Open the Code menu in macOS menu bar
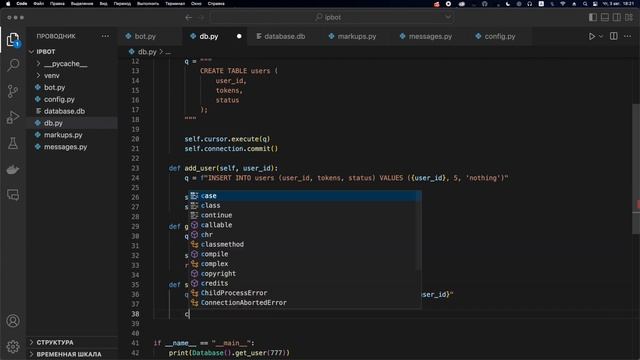Screen dimensions: 640x360 pyautogui.click(x=22, y=4)
